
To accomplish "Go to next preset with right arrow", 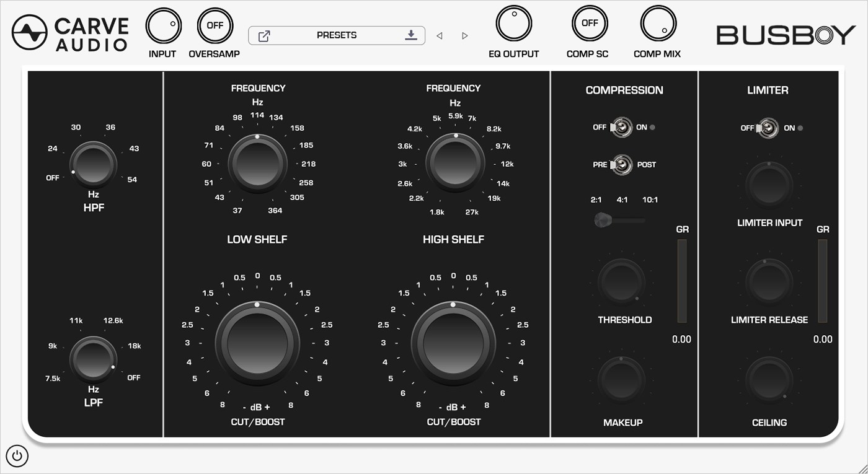I will (464, 36).
